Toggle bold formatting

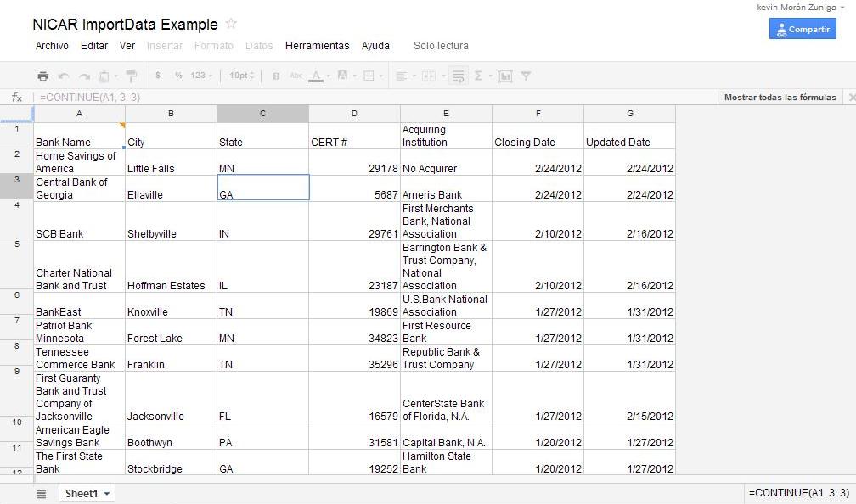tap(276, 76)
